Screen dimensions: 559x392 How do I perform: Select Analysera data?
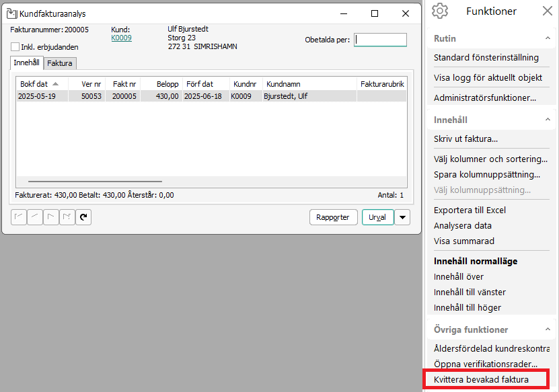(x=462, y=225)
